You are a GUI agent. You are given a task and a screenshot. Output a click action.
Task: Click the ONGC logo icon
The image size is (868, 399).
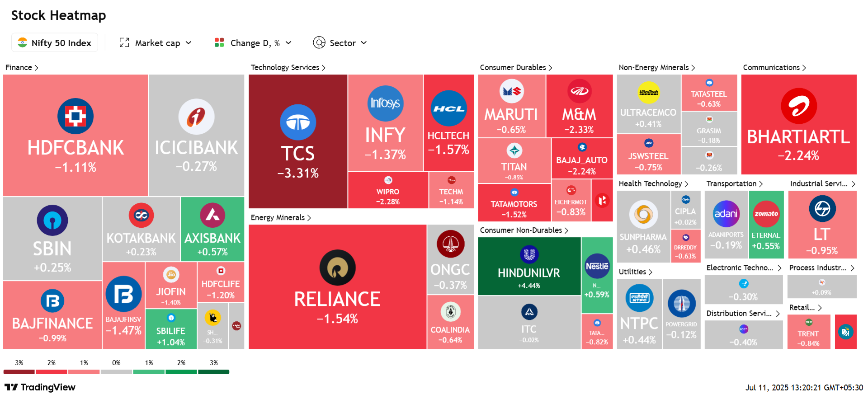point(450,244)
